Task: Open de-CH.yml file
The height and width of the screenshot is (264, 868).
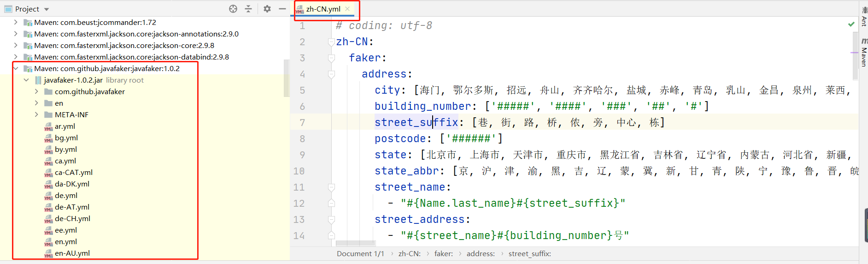Action: pyautogui.click(x=72, y=218)
